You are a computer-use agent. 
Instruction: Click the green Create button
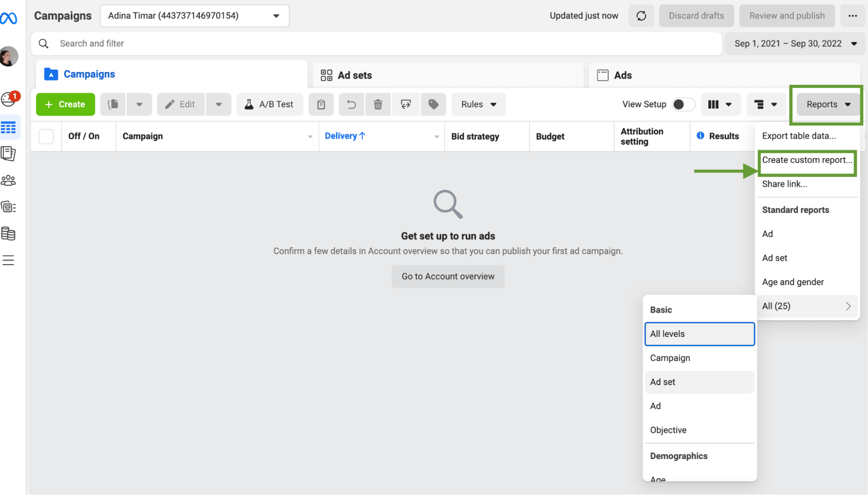click(66, 104)
